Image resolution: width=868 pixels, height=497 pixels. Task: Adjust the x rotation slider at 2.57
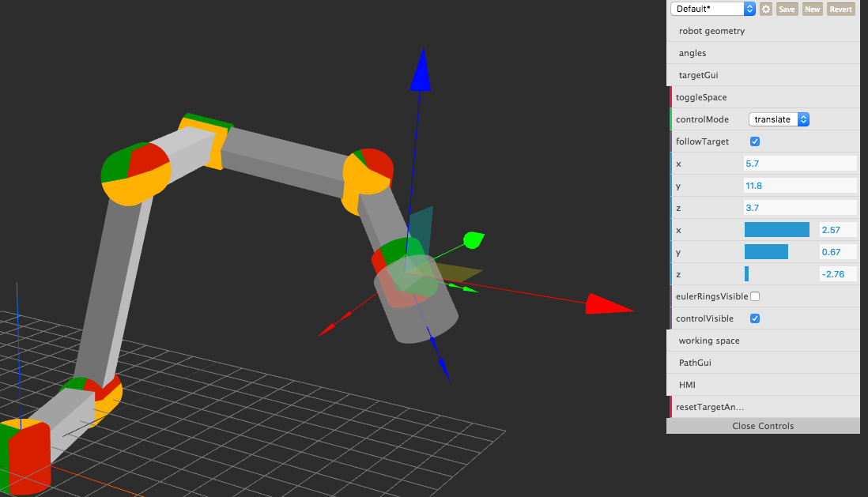click(779, 230)
